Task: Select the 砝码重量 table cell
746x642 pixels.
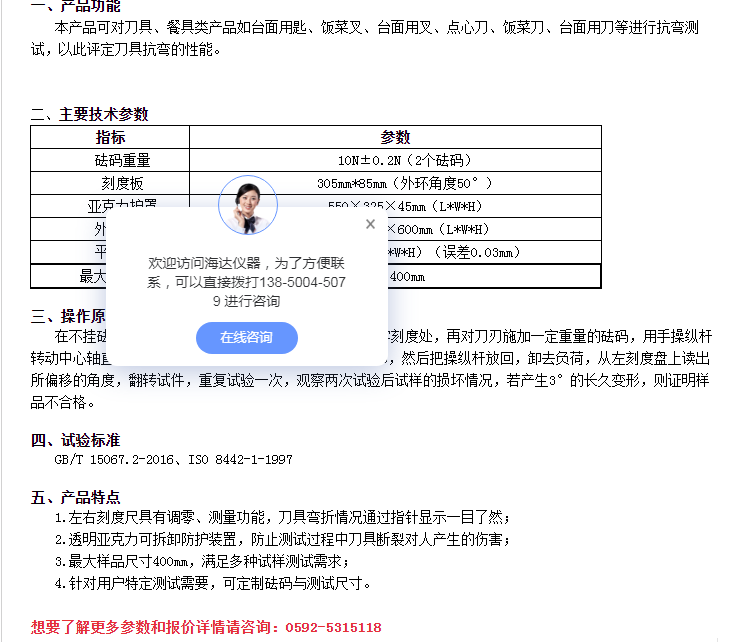Action: (x=110, y=160)
